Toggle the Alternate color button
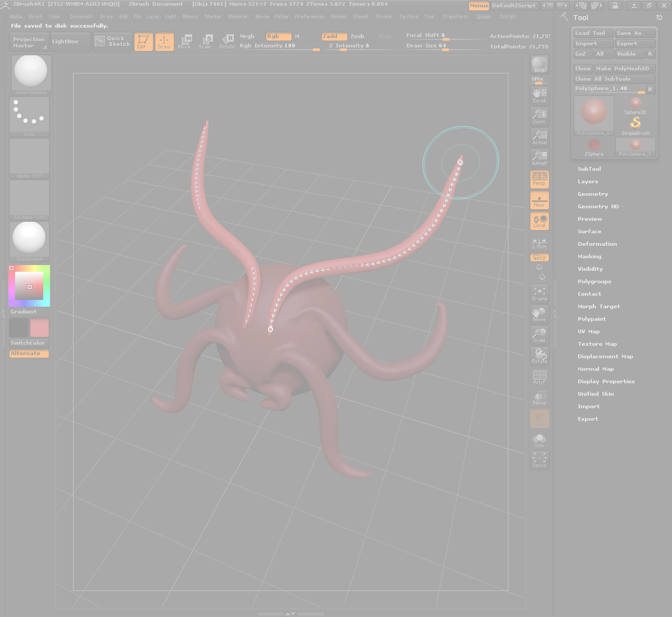672x617 pixels. (x=29, y=354)
